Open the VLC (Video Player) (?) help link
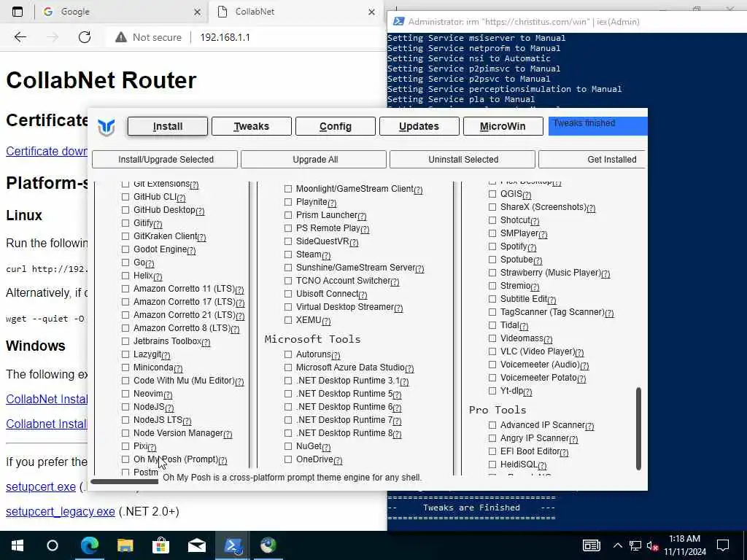Image resolution: width=747 pixels, height=560 pixels. point(578,353)
